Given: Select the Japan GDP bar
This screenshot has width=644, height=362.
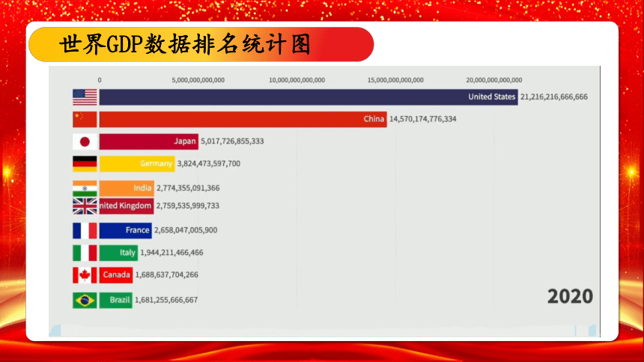Looking at the screenshot, I should click(x=149, y=141).
